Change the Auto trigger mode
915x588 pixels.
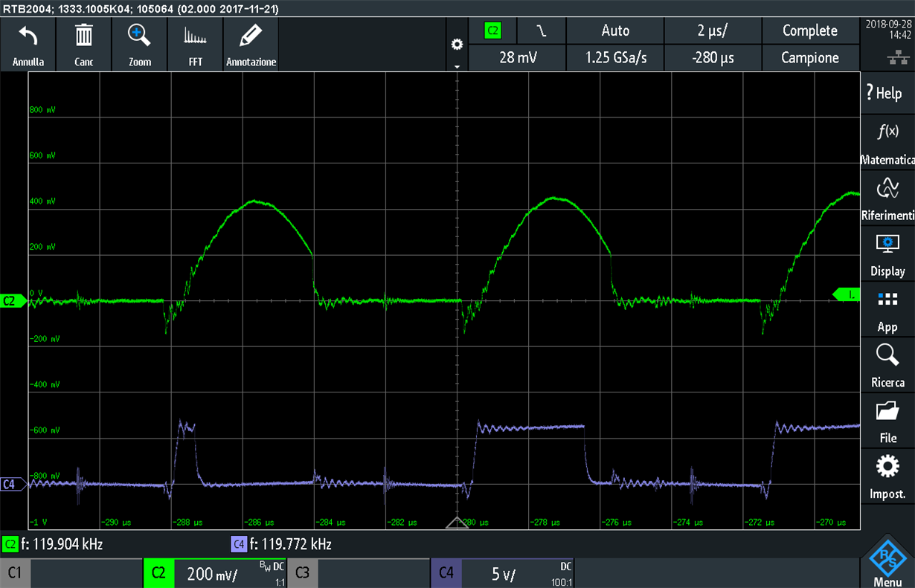pyautogui.click(x=615, y=30)
